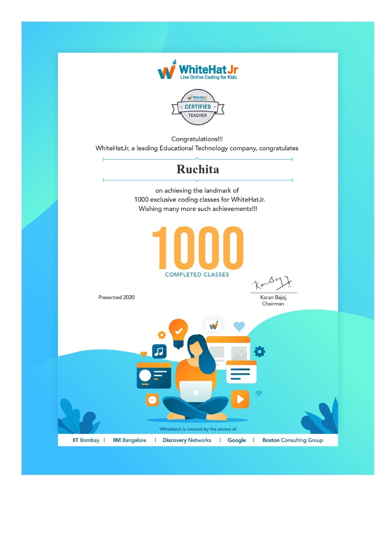Viewport: 392px width, 554px height.
Task: Click the large light-blue heart icon
Action: (x=239, y=326)
